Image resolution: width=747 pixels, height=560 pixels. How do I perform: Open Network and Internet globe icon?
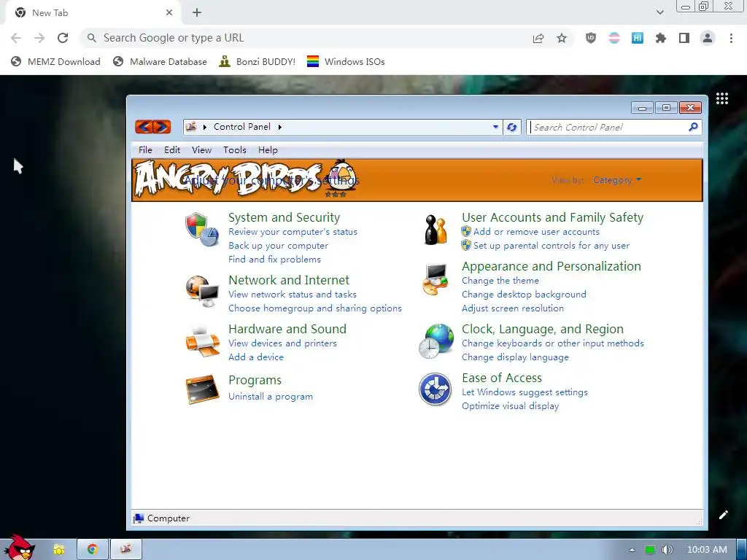[202, 291]
